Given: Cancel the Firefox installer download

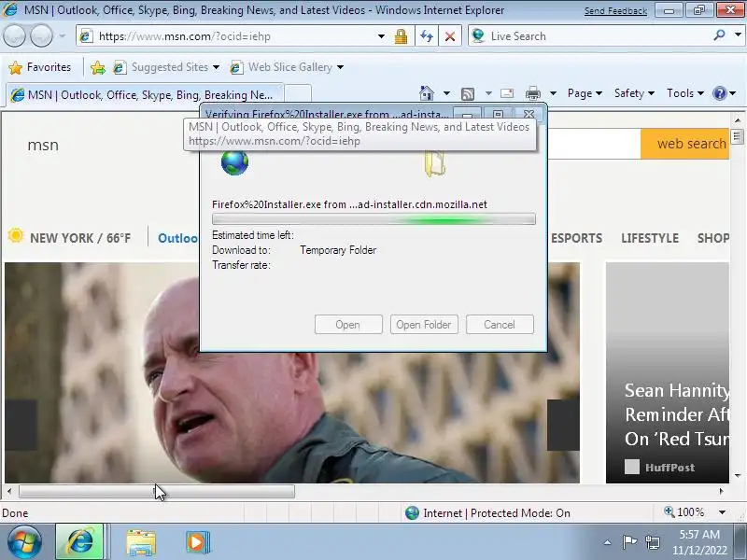Looking at the screenshot, I should tap(500, 324).
